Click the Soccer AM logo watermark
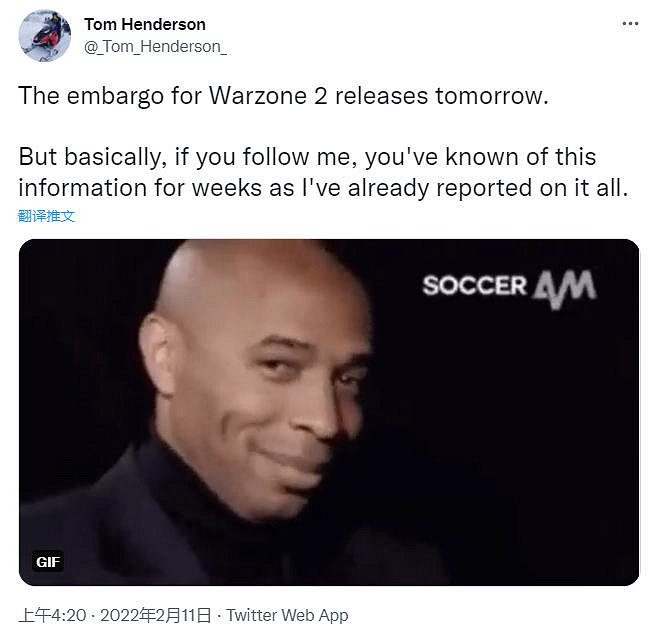 click(509, 288)
